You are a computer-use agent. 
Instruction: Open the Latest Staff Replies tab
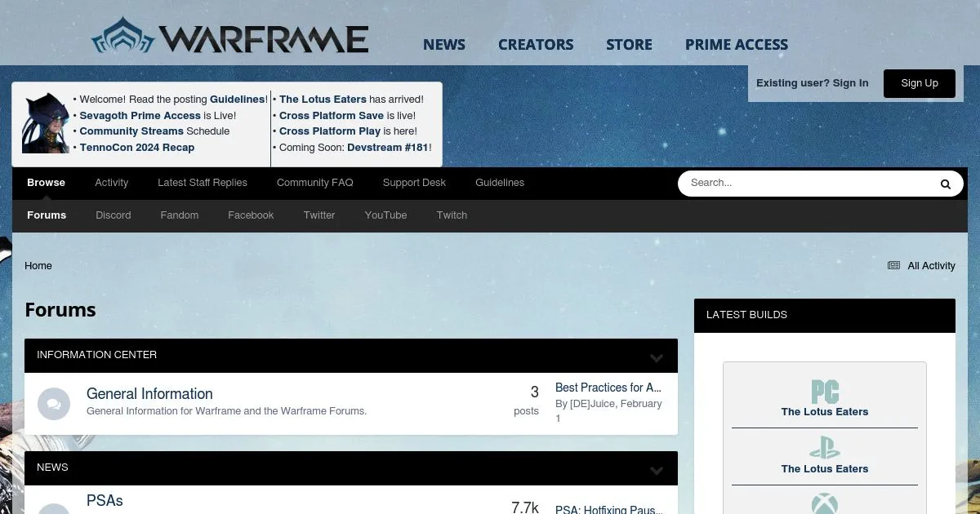203,183
